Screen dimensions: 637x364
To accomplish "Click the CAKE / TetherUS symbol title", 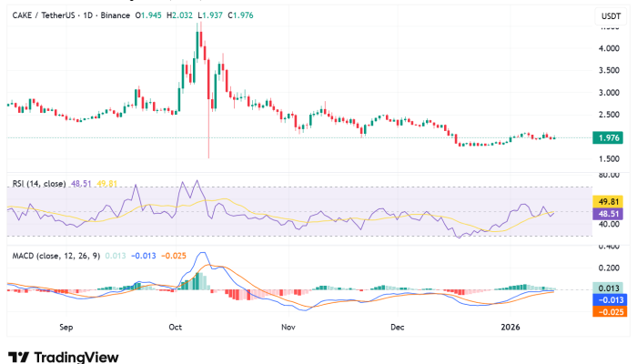I will click(43, 14).
